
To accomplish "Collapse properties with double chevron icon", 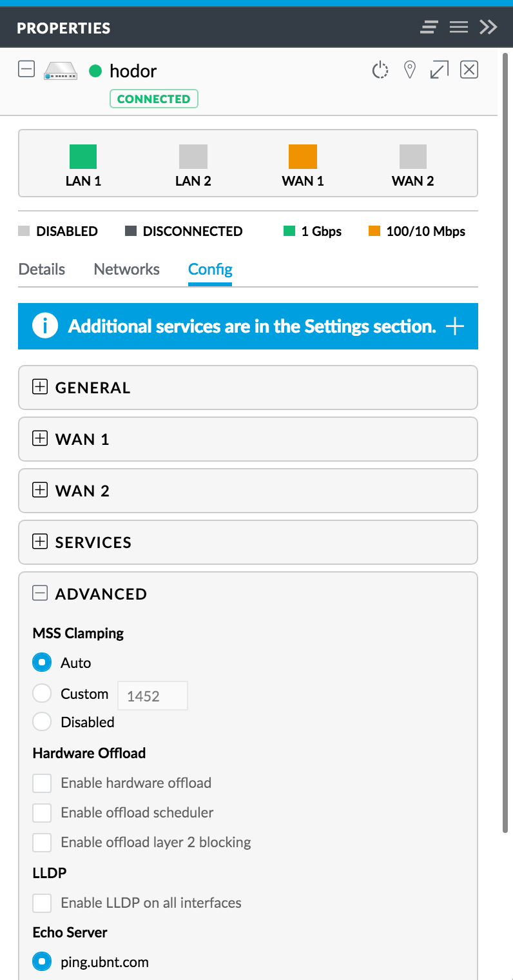I will pyautogui.click(x=489, y=27).
